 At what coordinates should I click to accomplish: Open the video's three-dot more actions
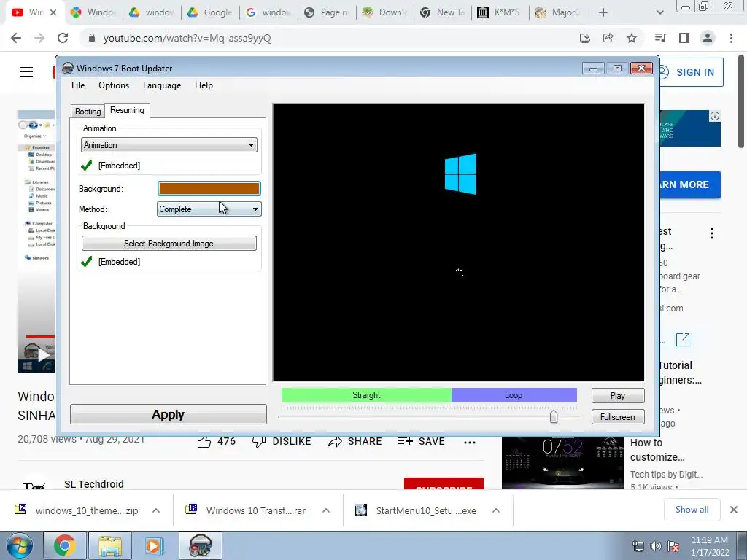470,443
